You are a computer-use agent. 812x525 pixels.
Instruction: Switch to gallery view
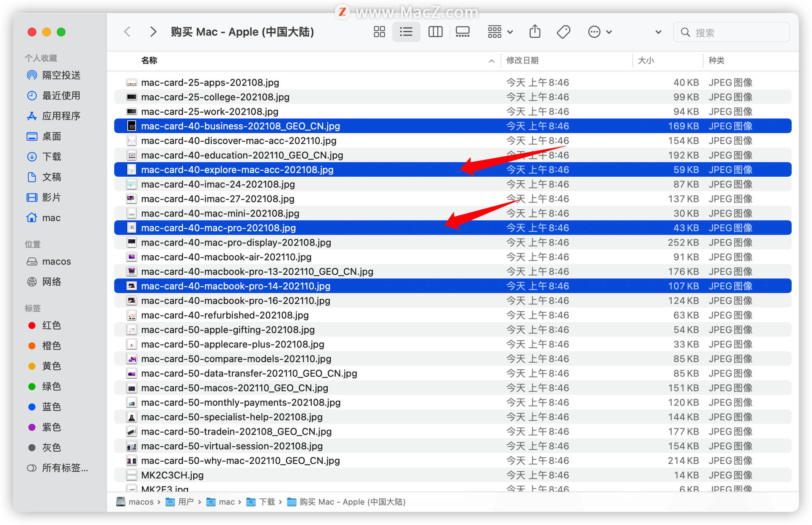[462, 32]
